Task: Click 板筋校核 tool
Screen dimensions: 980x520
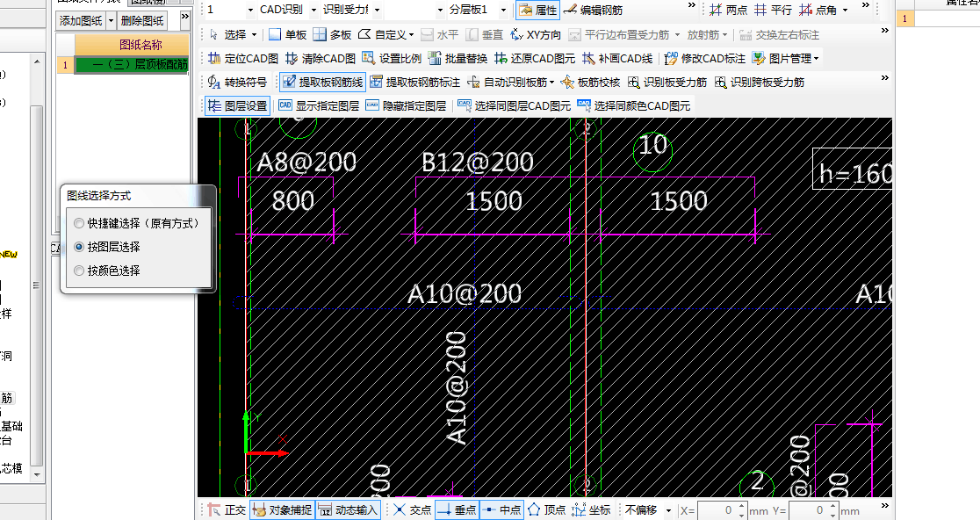Action: (x=591, y=82)
